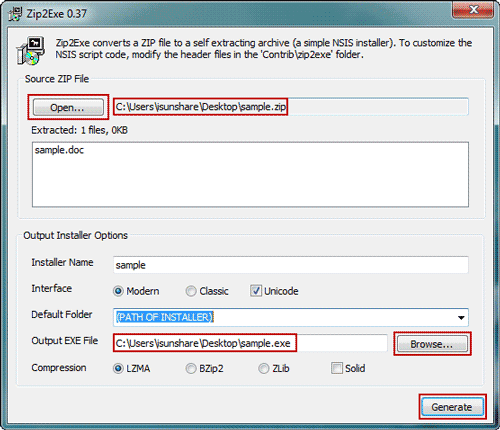Choose LZMA compression
The height and width of the screenshot is (430, 500).
[x=118, y=368]
